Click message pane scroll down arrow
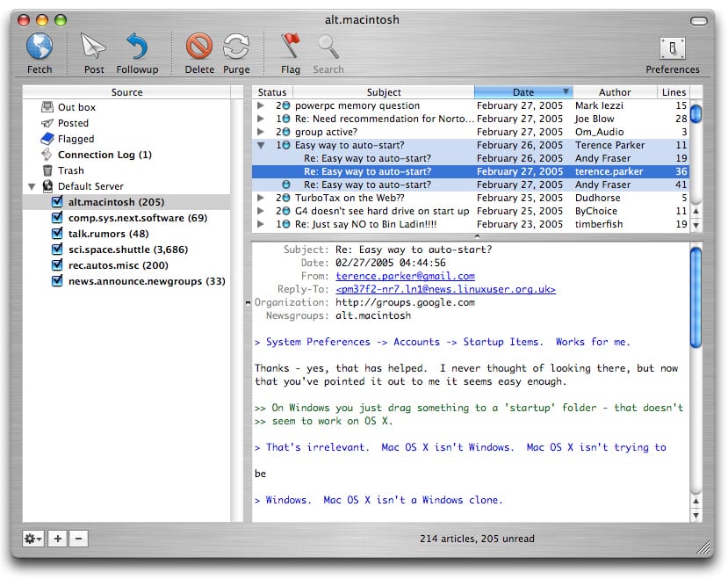Image resolution: width=728 pixels, height=579 pixels. coord(696,515)
